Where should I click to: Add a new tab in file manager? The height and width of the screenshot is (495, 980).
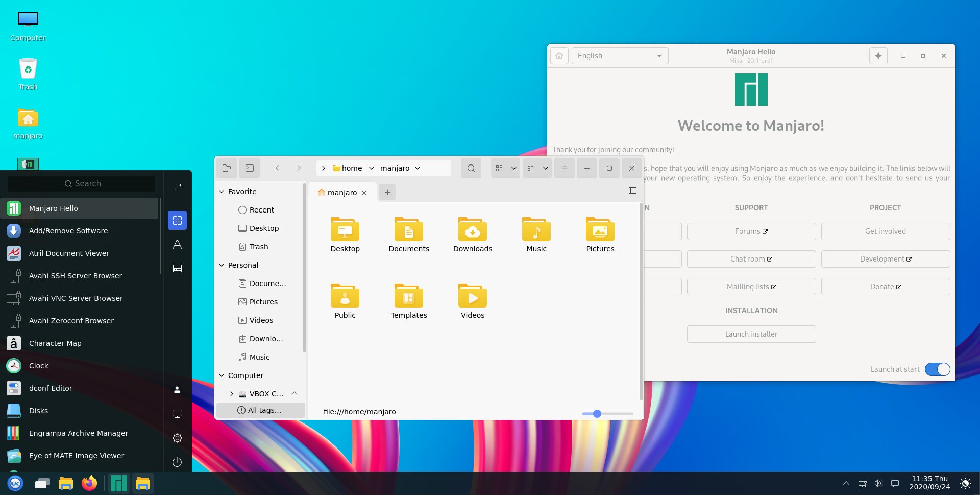point(387,193)
